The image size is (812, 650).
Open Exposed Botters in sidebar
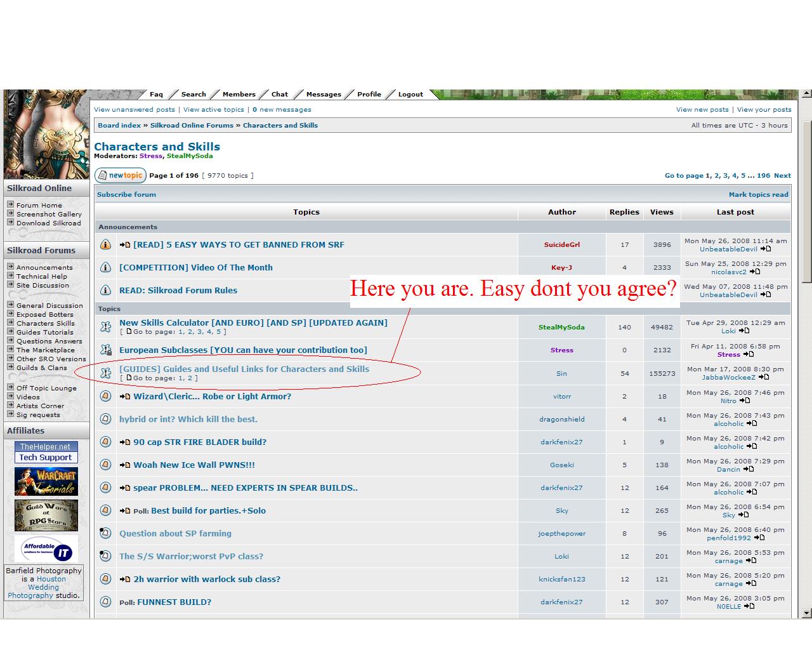(44, 314)
